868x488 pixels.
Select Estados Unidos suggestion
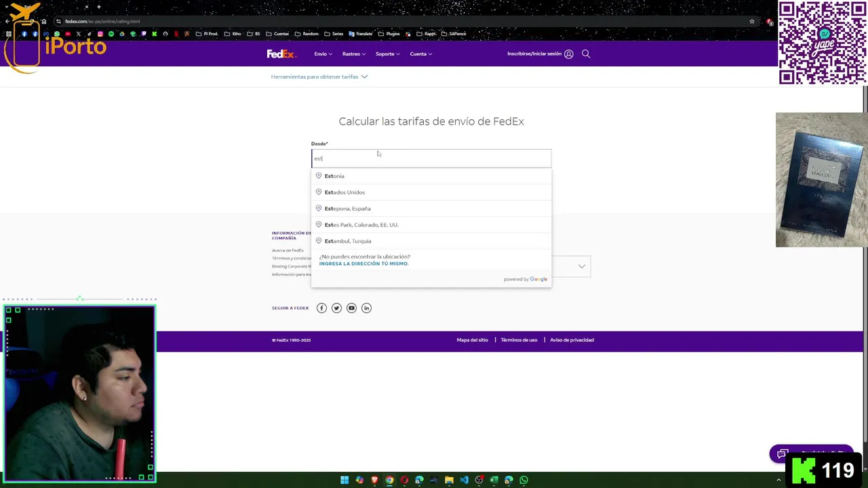click(431, 192)
